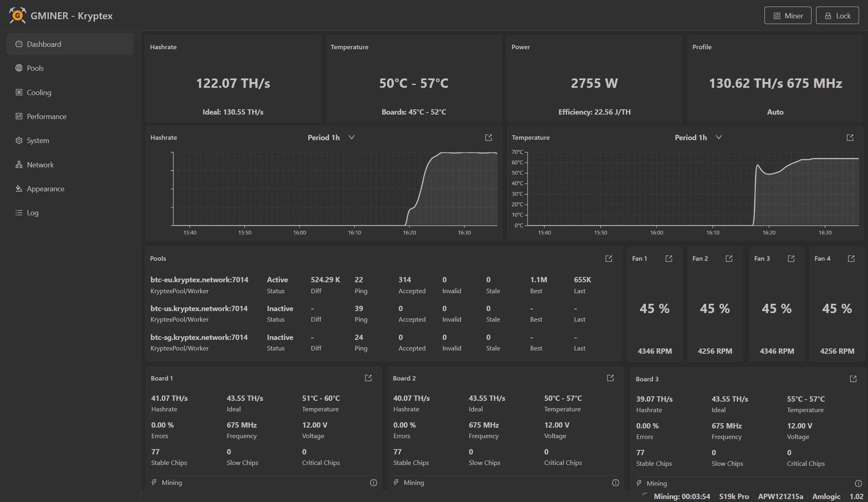868x502 pixels.
Task: Select Network in the sidebar
Action: coord(40,165)
